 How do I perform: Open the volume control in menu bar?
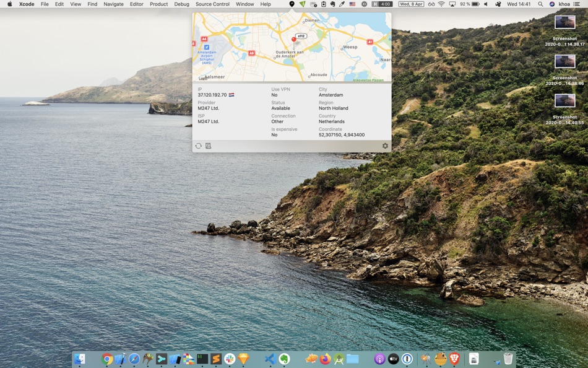point(486,4)
